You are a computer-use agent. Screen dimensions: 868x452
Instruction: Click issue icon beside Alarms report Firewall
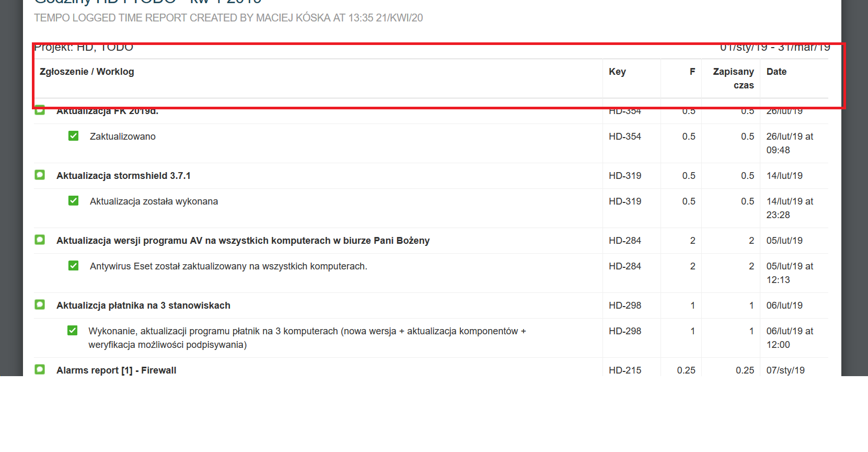pyautogui.click(x=40, y=369)
